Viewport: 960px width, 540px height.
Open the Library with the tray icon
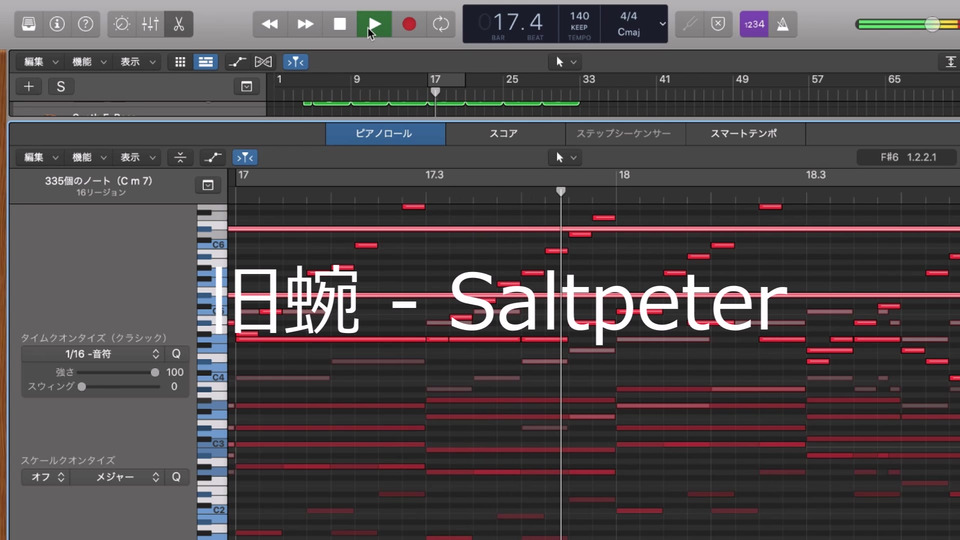(x=28, y=23)
